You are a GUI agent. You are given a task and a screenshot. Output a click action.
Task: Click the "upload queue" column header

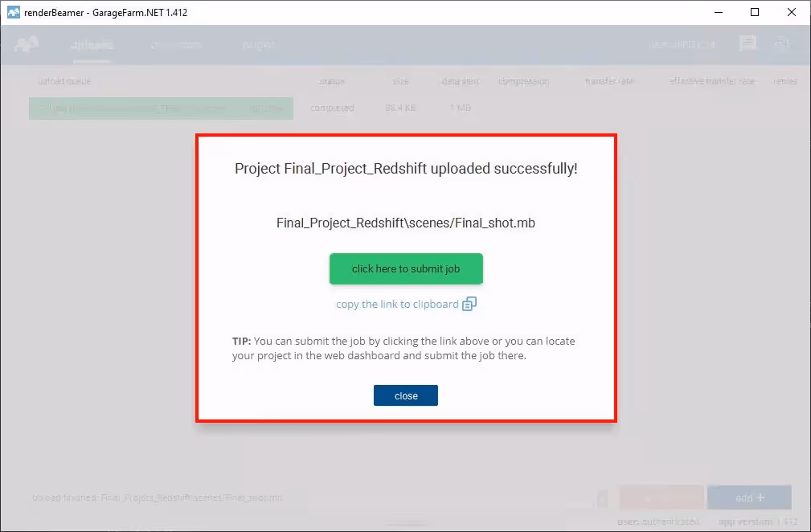(x=64, y=81)
